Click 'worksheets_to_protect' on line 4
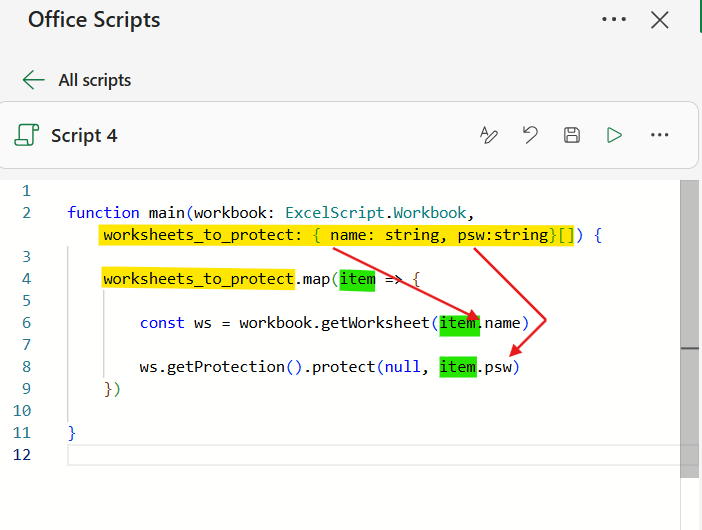 198,279
